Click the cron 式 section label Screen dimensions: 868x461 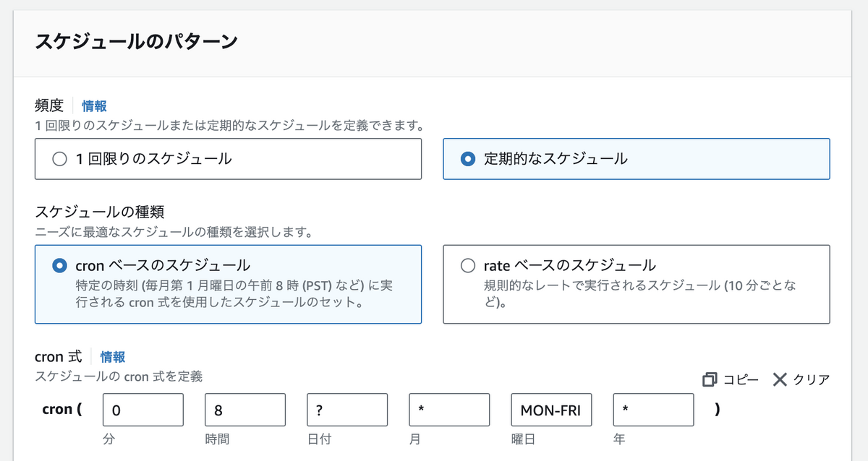coord(58,356)
